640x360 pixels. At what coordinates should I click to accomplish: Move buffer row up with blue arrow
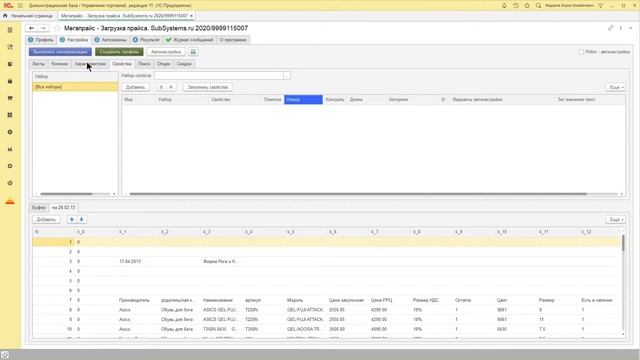(72, 220)
